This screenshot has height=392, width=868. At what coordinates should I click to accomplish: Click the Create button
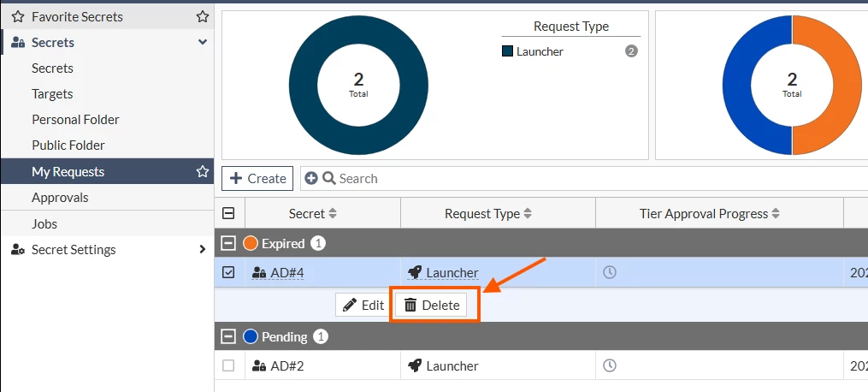coord(257,178)
